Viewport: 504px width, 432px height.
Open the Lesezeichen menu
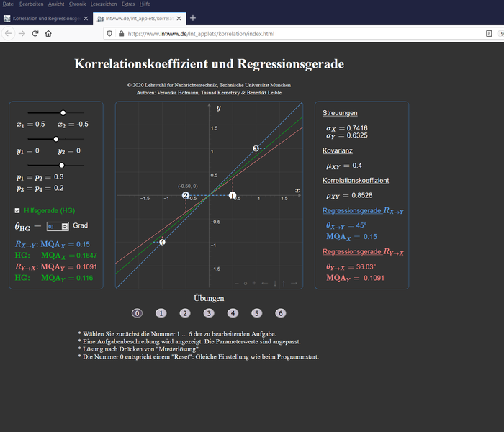coord(106,4)
